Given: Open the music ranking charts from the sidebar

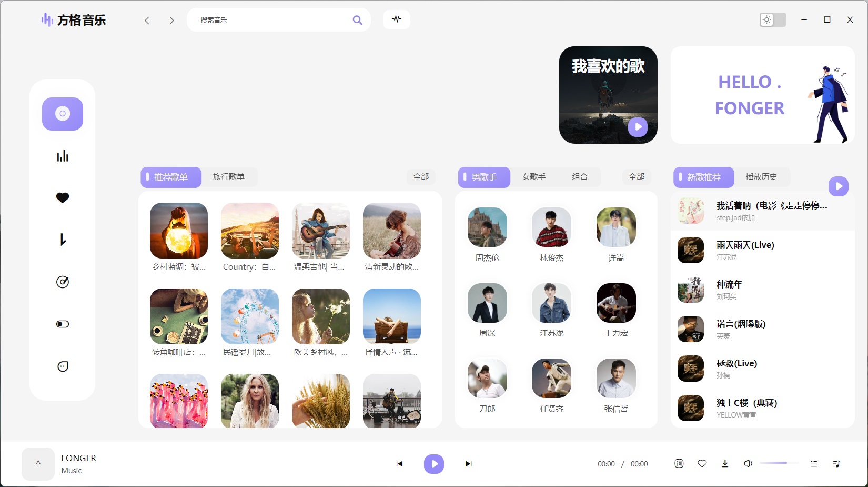Looking at the screenshot, I should tap(62, 156).
